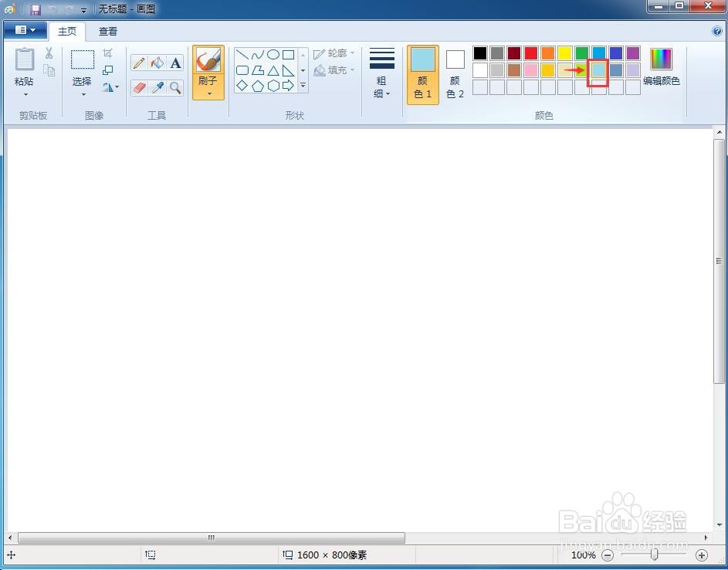Open the Rotate dropdown
728x570 pixels.
pyautogui.click(x=110, y=87)
